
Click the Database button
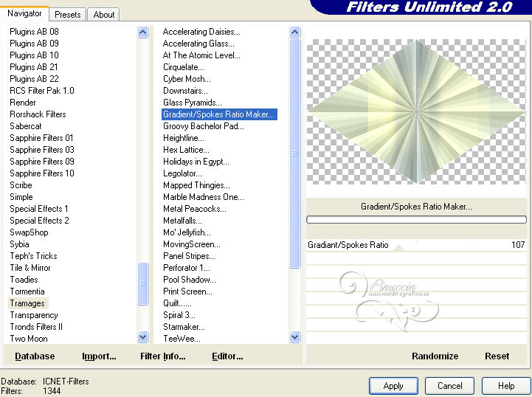click(35, 356)
